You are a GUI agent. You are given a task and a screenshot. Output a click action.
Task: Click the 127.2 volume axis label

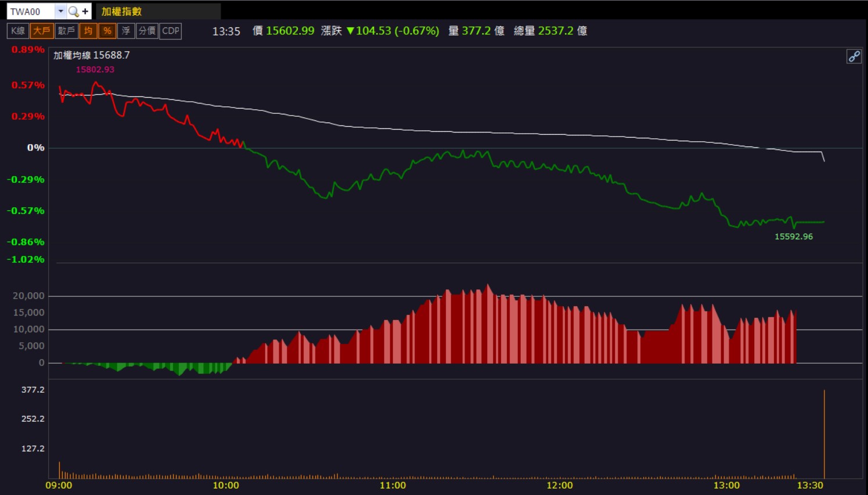click(x=33, y=449)
